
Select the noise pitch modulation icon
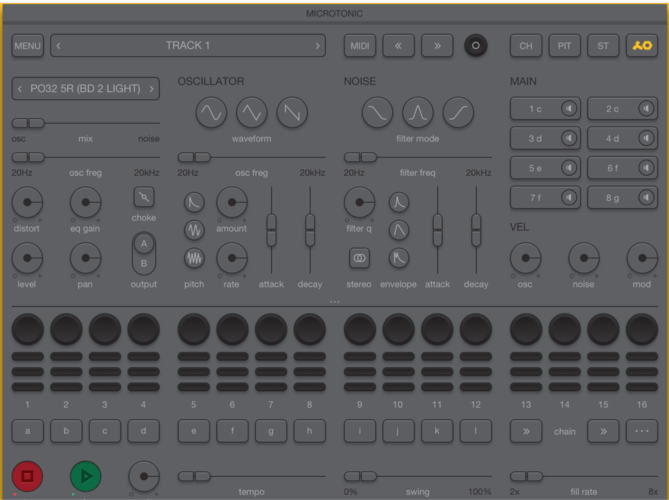click(x=194, y=258)
